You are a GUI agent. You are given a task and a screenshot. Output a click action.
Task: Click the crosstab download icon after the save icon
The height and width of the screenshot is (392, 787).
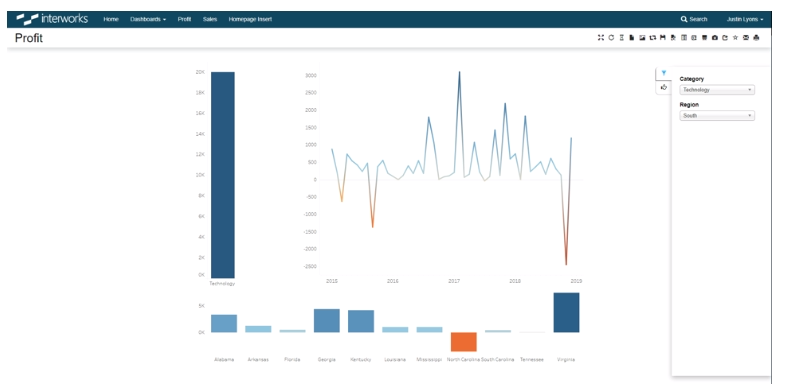(x=674, y=38)
